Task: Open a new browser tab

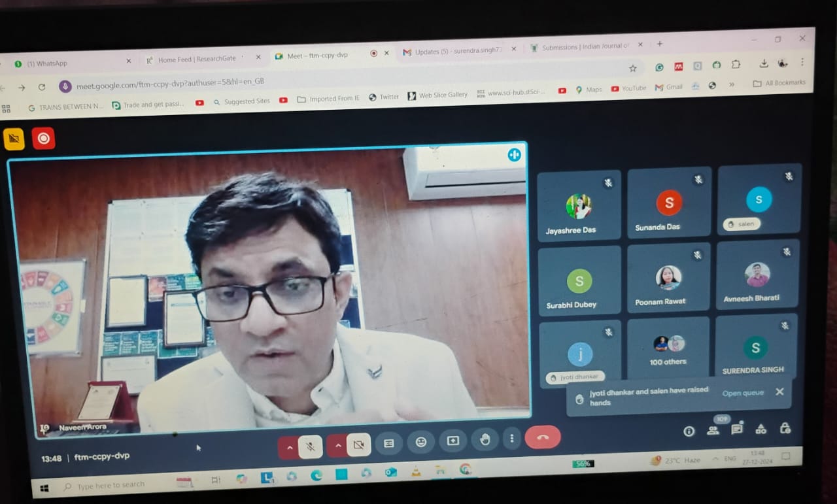Action: (659, 44)
